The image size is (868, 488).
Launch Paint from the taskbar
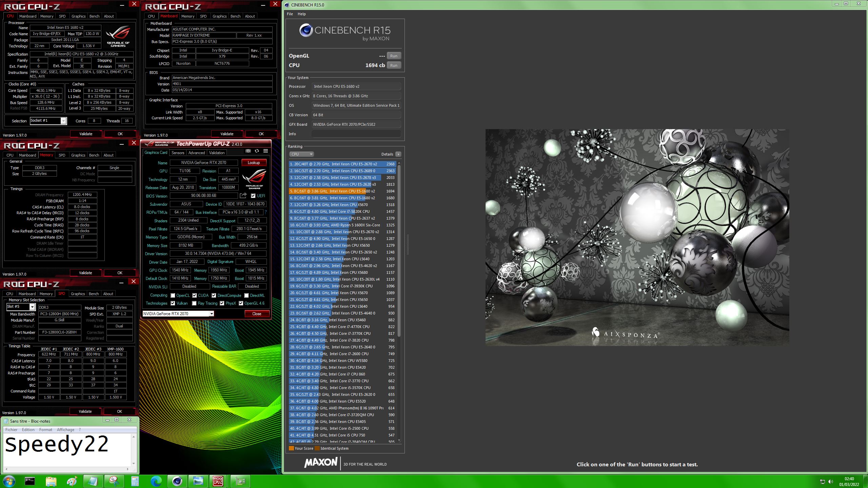pos(72,481)
